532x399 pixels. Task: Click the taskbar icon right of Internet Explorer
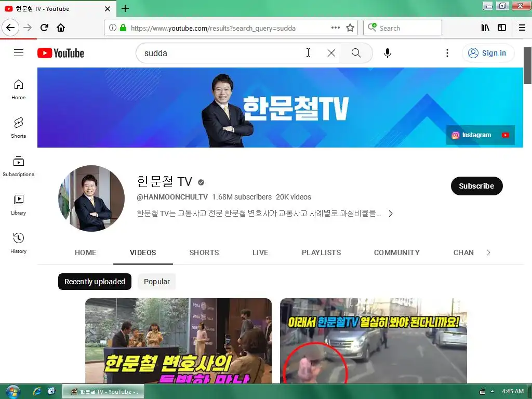click(51, 392)
